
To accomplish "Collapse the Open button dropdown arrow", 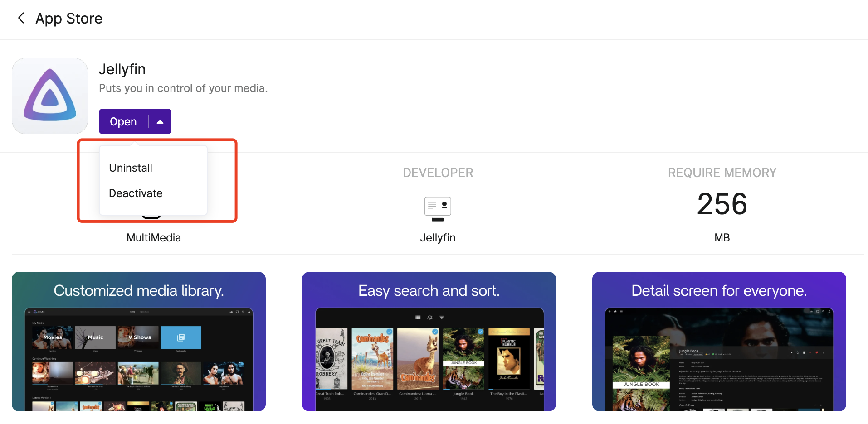I will point(160,122).
